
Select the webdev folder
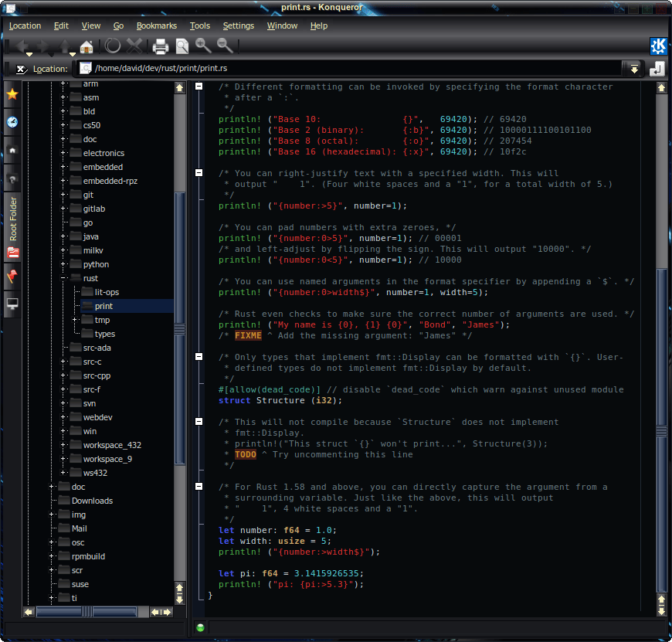[x=97, y=417]
